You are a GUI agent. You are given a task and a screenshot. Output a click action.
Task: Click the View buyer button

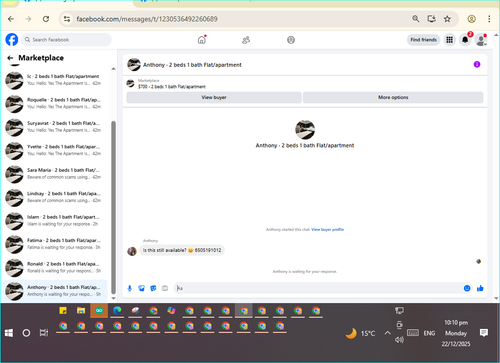(214, 97)
